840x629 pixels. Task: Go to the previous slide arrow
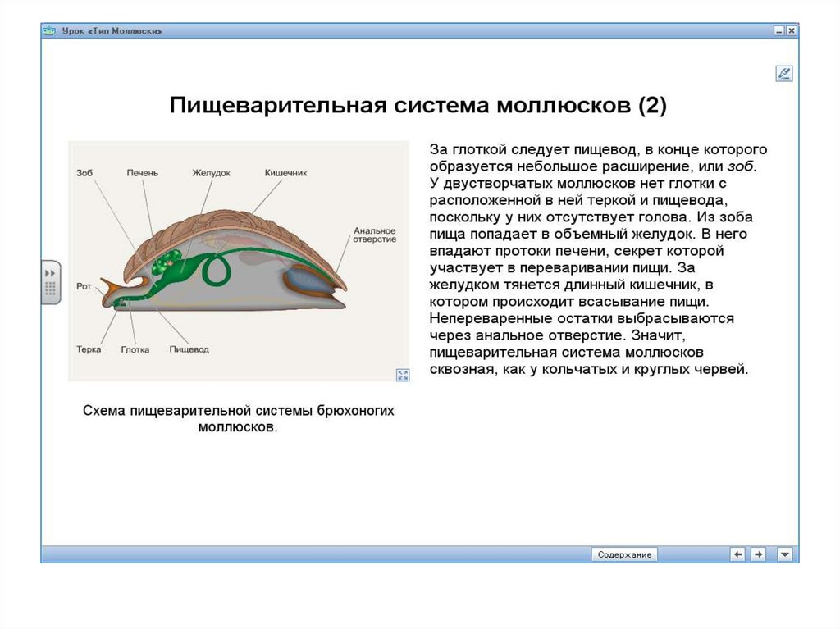[737, 554]
